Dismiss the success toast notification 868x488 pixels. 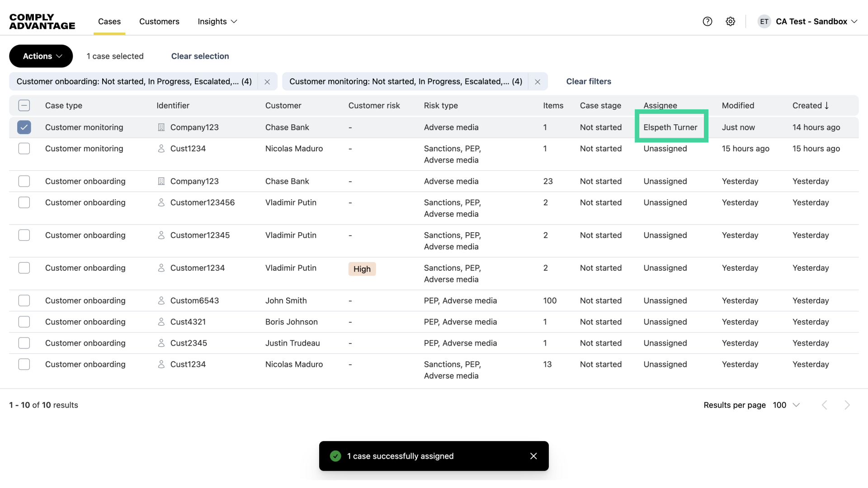click(533, 456)
